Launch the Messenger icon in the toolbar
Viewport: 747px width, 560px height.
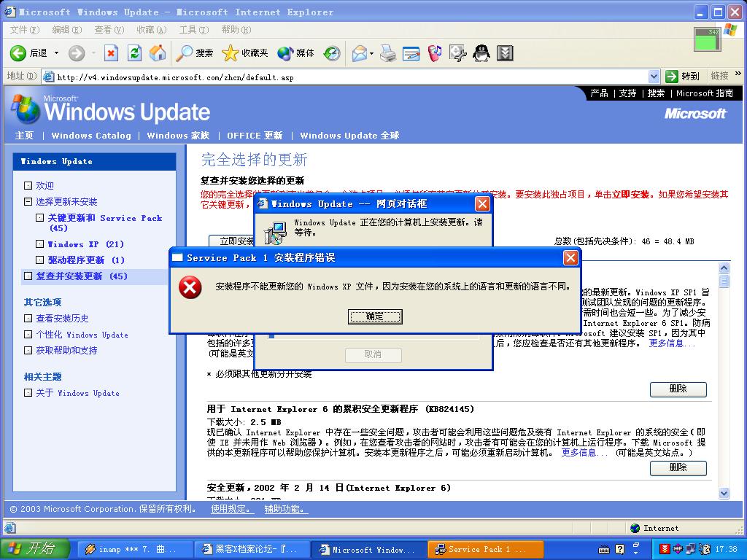click(434, 52)
